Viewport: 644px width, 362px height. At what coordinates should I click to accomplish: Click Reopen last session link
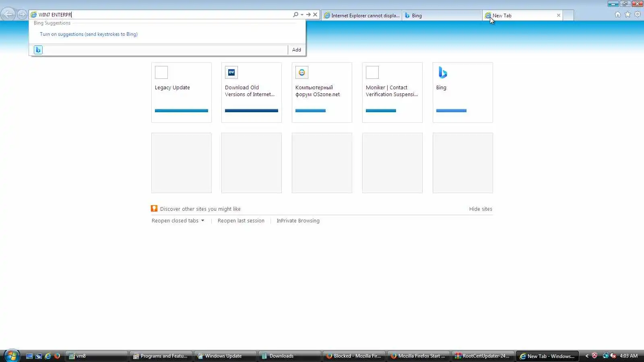(x=241, y=221)
